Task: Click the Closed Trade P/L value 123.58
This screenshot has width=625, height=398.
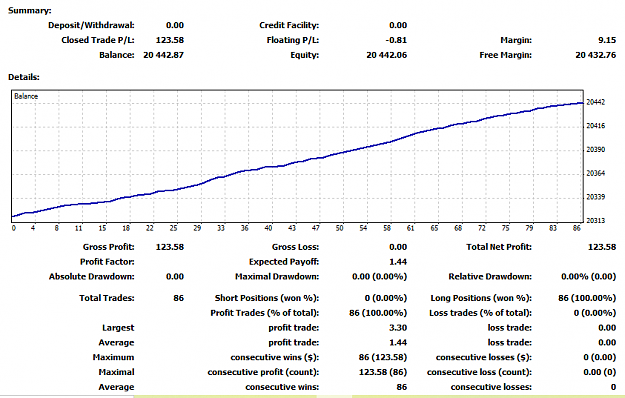Action: pyautogui.click(x=169, y=40)
